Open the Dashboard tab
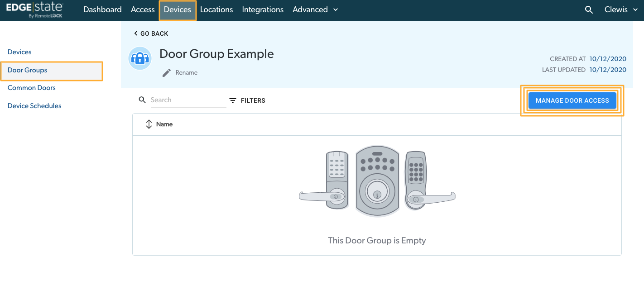 click(x=102, y=10)
